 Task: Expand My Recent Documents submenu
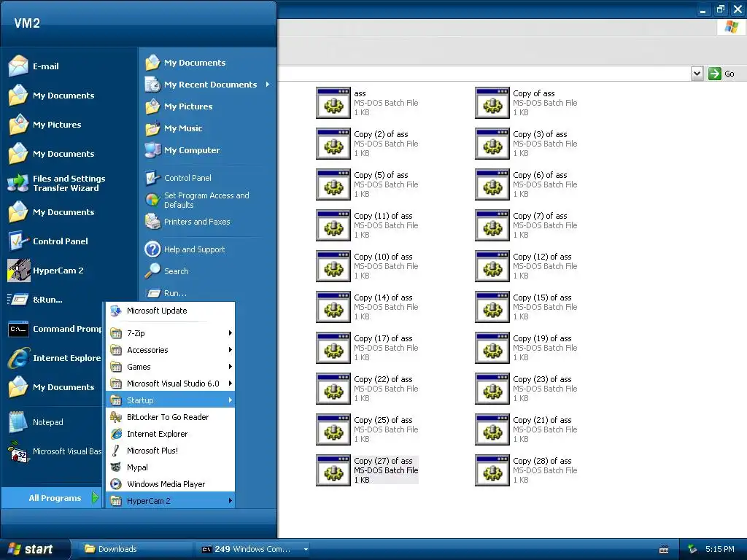click(207, 85)
